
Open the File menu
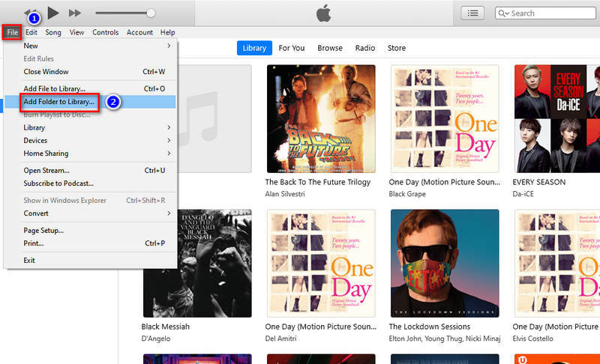[12, 32]
